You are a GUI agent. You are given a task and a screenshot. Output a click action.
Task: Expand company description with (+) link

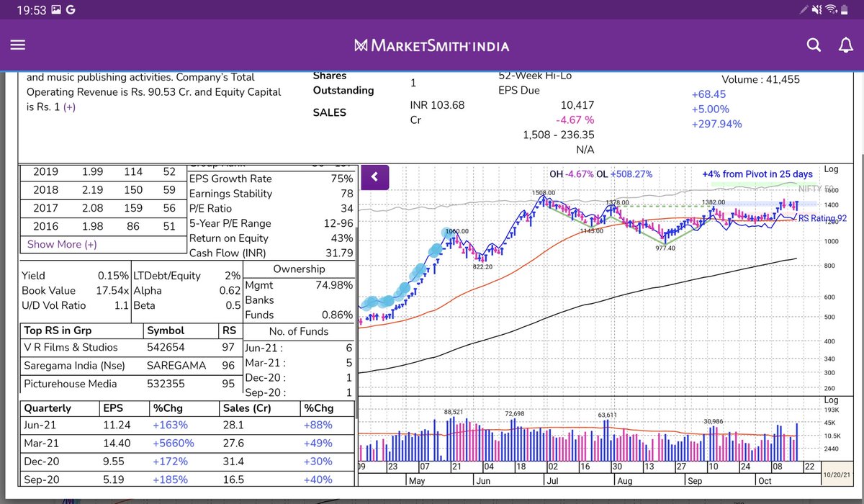click(x=69, y=107)
